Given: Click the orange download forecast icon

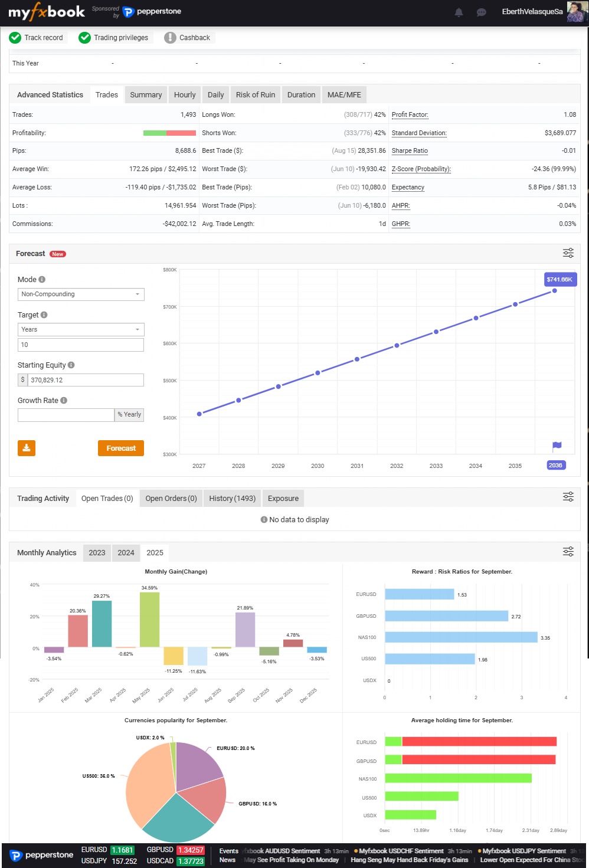Looking at the screenshot, I should tap(27, 448).
